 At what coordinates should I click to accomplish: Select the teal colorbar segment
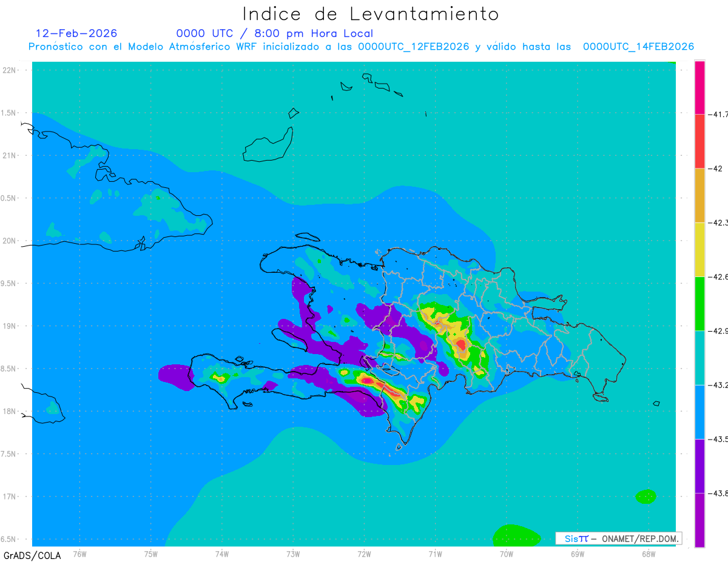tap(699, 358)
